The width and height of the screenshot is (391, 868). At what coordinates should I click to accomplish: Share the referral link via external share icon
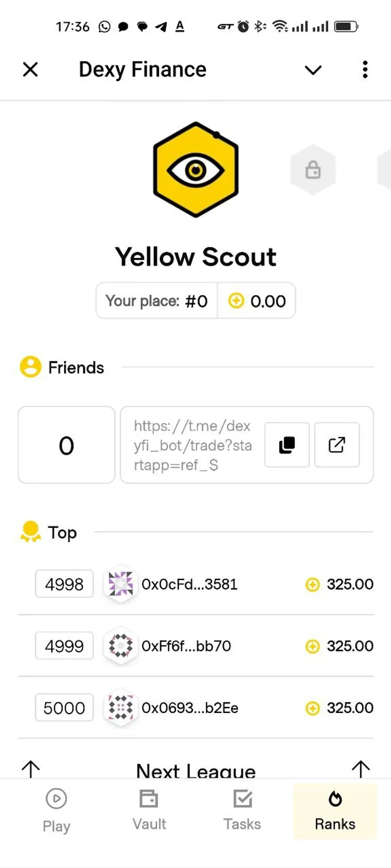tap(337, 444)
